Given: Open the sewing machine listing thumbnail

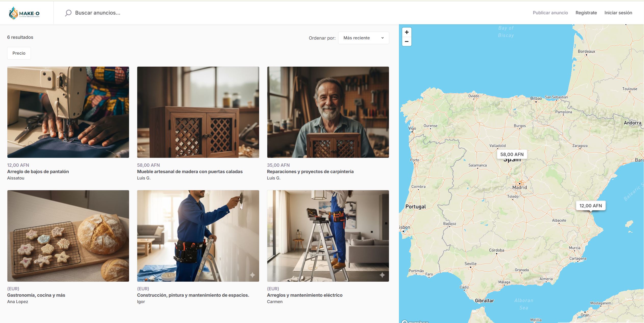Looking at the screenshot, I should [68, 112].
